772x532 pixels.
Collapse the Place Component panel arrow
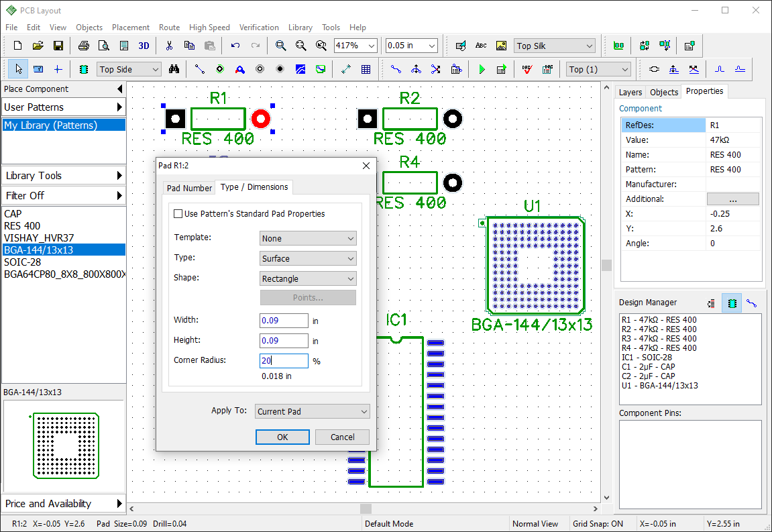pyautogui.click(x=119, y=89)
